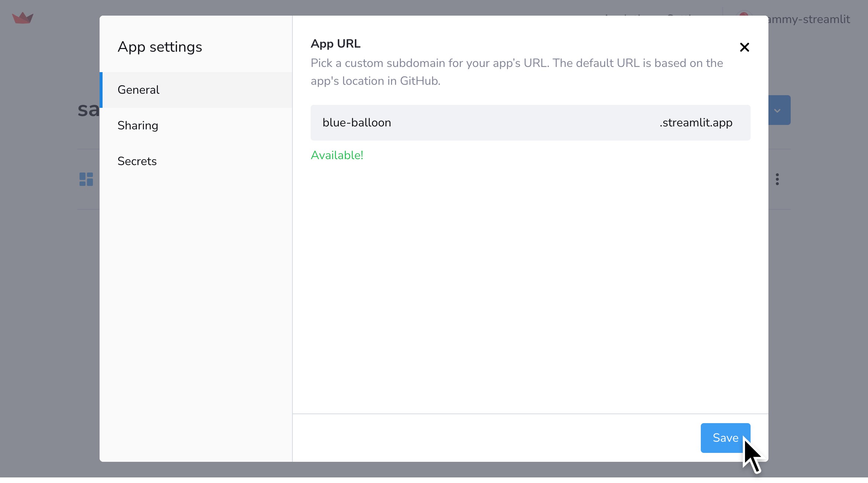
Task: Click the green Available! status message
Action: point(337,155)
